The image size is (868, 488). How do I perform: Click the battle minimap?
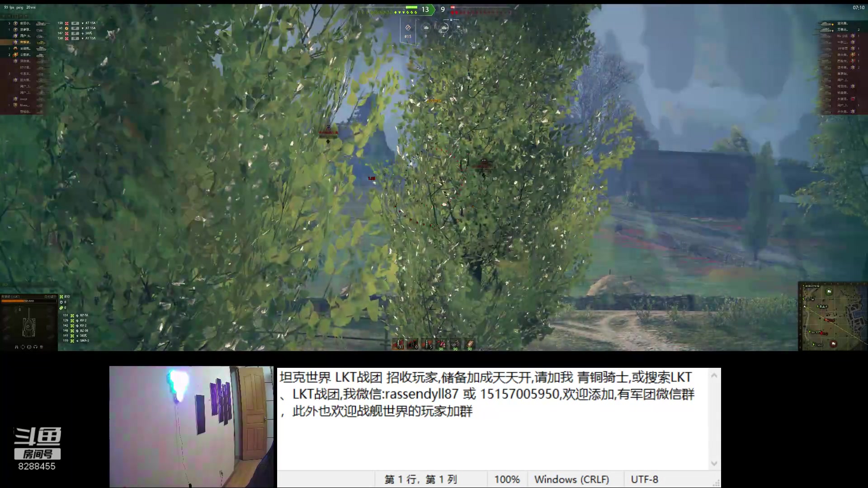(x=833, y=316)
